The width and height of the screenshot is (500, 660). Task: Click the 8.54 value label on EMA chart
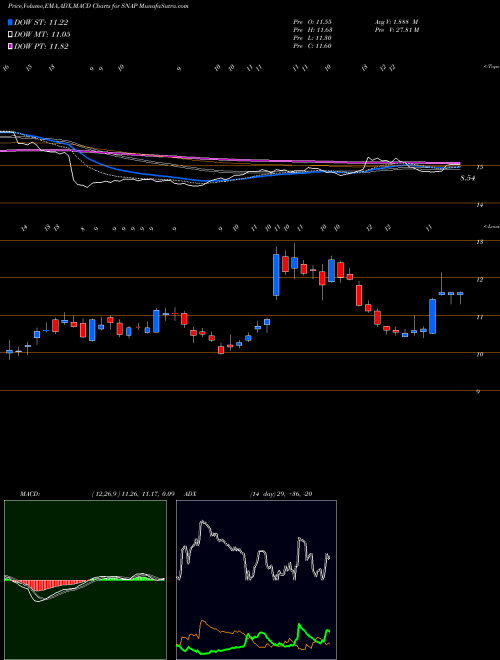tap(467, 178)
